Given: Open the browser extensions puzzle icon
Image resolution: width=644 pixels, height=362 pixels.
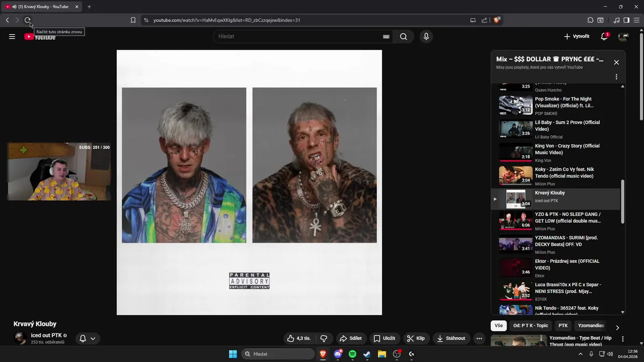Looking at the screenshot, I should coord(590,20).
